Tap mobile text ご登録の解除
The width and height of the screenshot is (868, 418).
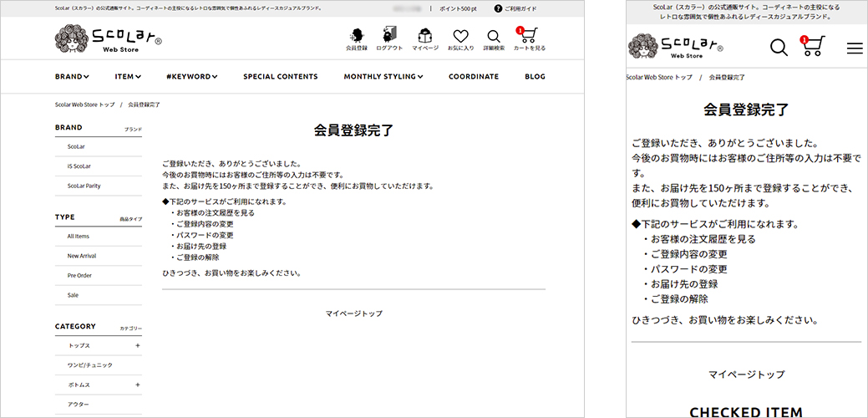(x=679, y=299)
